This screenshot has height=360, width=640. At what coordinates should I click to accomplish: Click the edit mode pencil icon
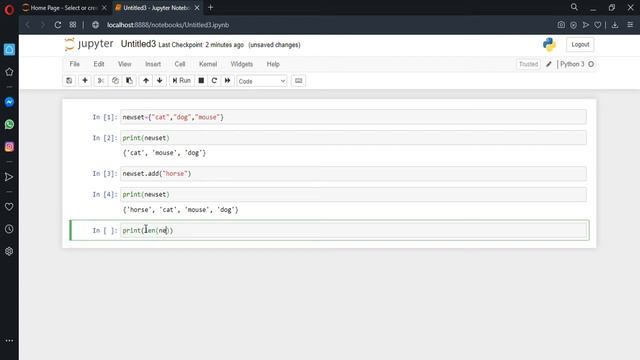549,64
